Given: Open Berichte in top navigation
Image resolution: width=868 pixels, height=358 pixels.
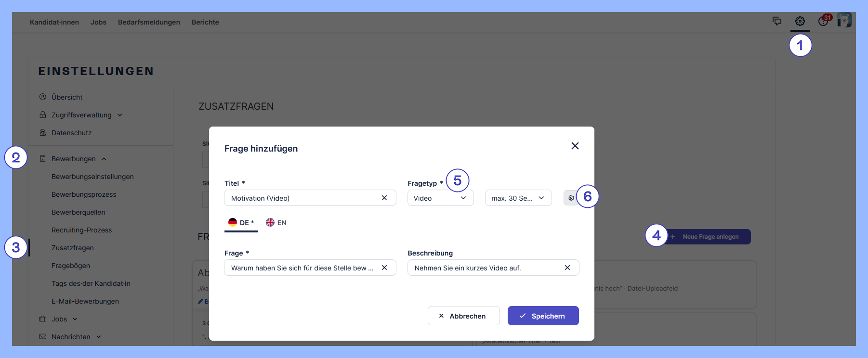Looking at the screenshot, I should (205, 22).
